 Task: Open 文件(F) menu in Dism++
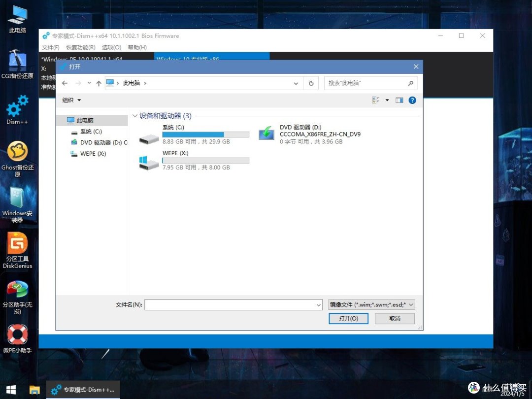51,47
